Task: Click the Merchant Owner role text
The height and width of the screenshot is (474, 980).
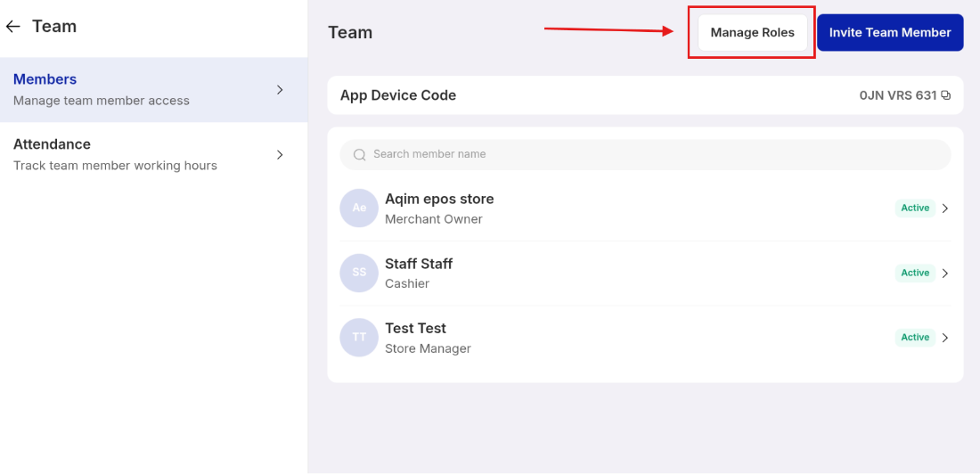Action: (x=434, y=219)
